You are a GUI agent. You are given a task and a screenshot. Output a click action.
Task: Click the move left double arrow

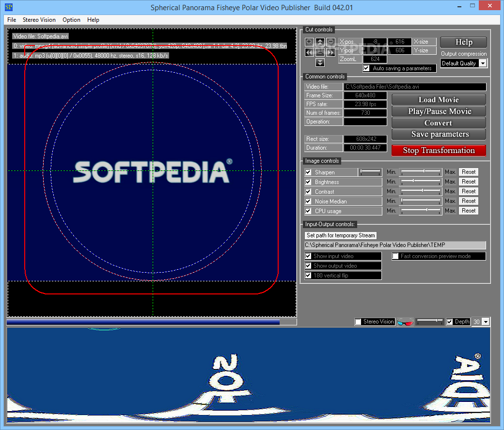click(309, 52)
